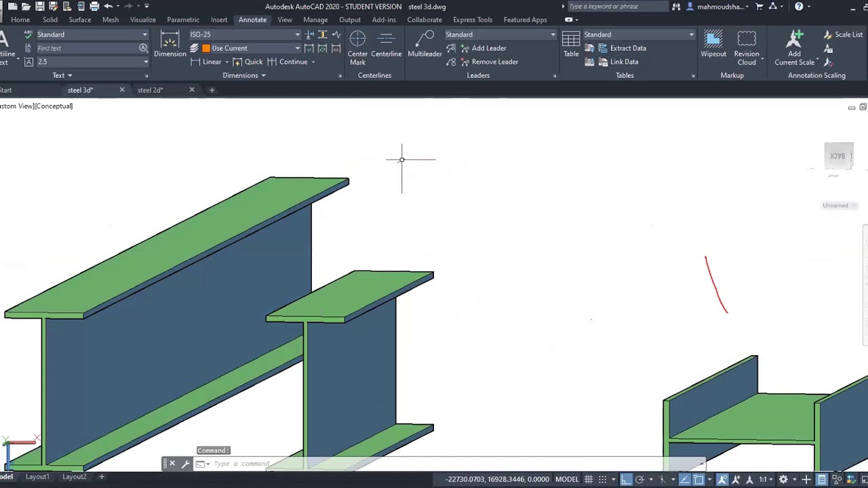The height and width of the screenshot is (488, 868).
Task: Open the Visualize ribbon tab
Action: 142,20
